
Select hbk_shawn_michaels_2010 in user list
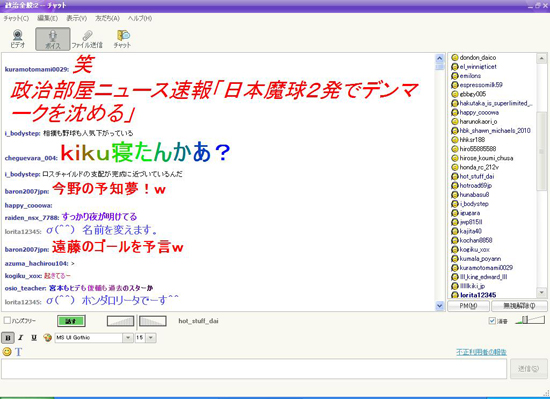coord(495,130)
